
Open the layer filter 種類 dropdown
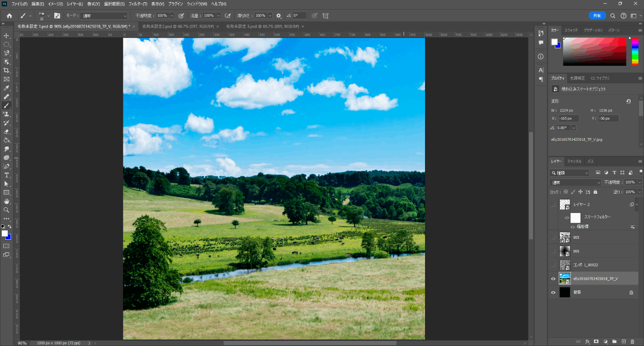tap(569, 173)
